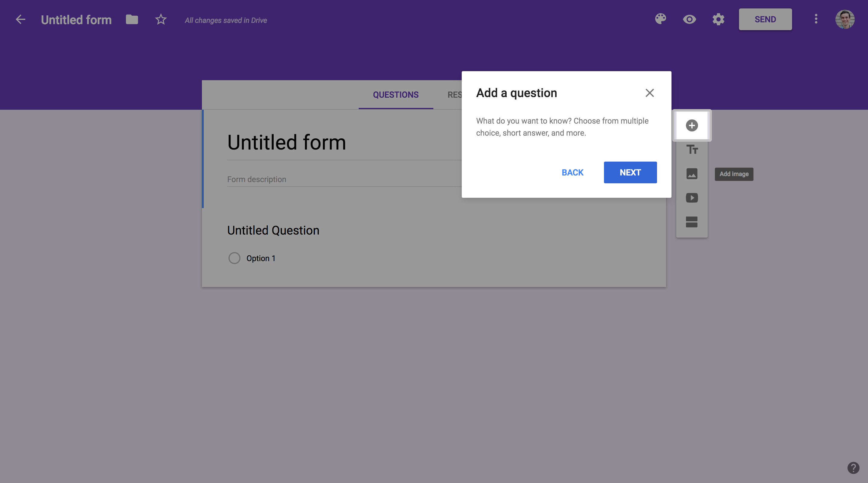The image size is (868, 483).
Task: Close the Add a question dialog
Action: click(x=649, y=93)
